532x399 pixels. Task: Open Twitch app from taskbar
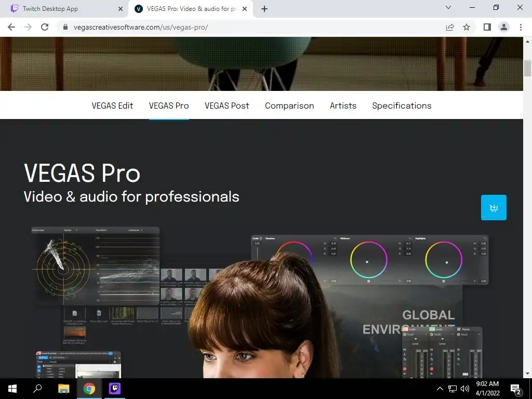(x=115, y=389)
